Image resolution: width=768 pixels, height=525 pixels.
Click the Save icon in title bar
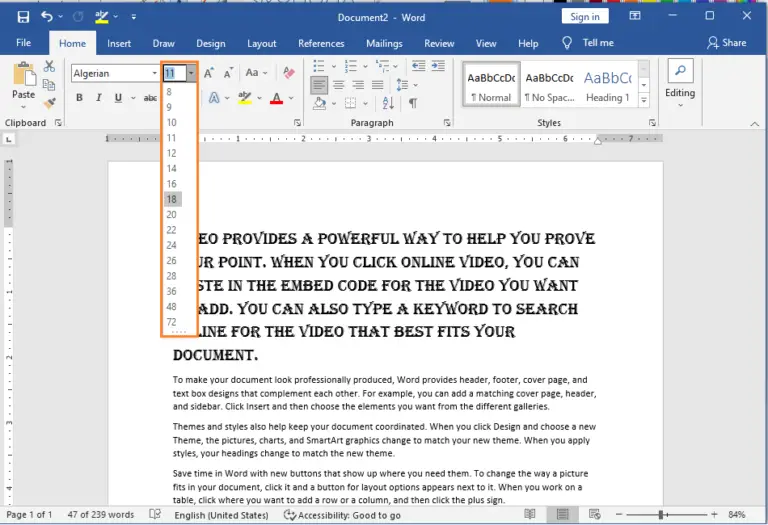pos(23,17)
